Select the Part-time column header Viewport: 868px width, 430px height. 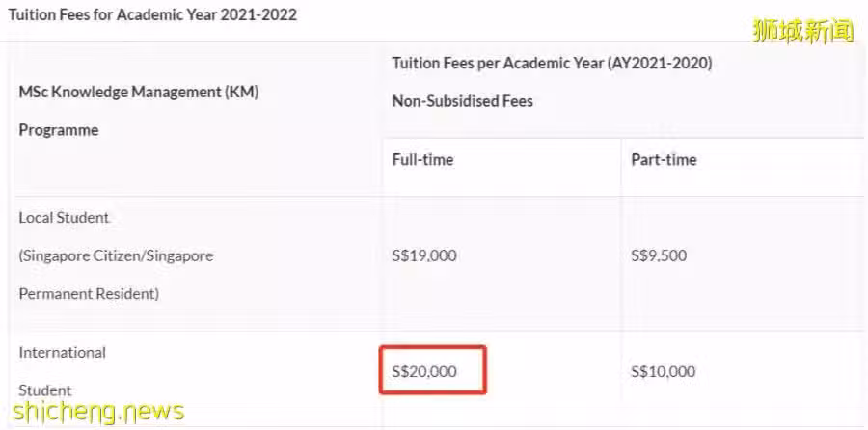click(664, 160)
